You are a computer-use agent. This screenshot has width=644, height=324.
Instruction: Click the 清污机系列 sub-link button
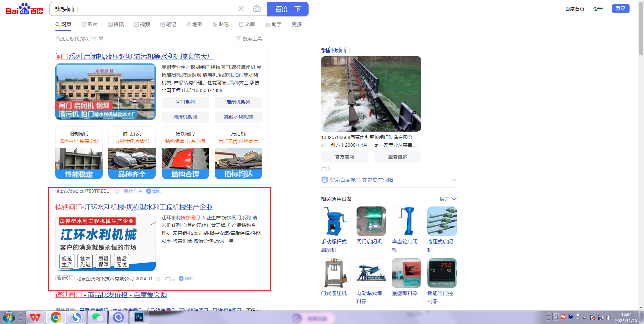pos(185,117)
